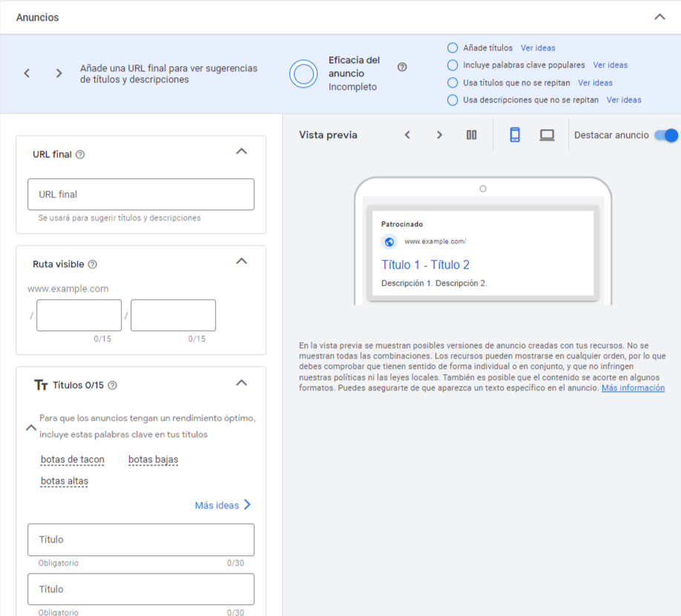Open help icon next to Títulos 0/15
The image size is (681, 616).
pyautogui.click(x=112, y=385)
